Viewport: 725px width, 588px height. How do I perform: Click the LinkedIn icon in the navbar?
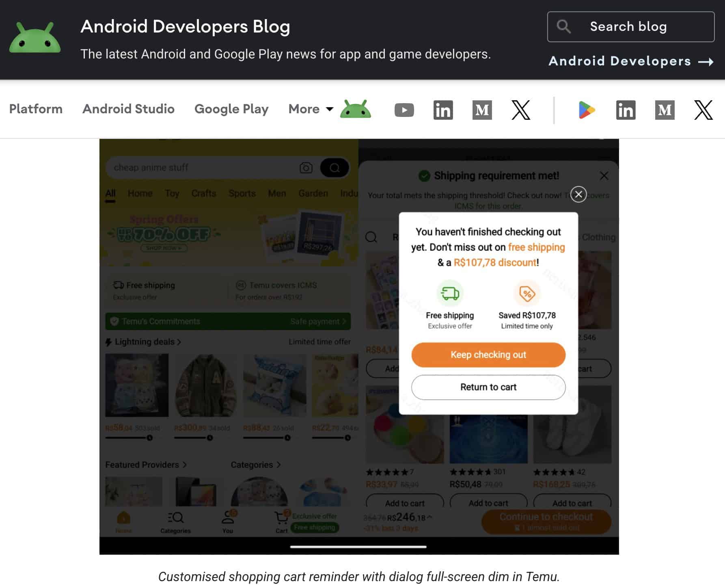[x=443, y=110]
